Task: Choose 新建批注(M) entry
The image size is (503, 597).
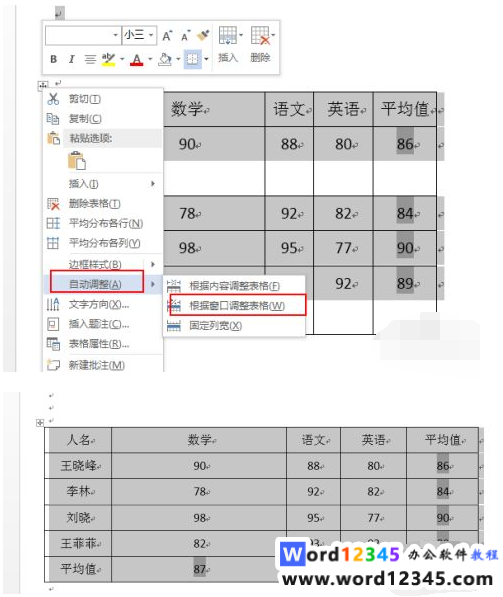Action: coord(97,365)
